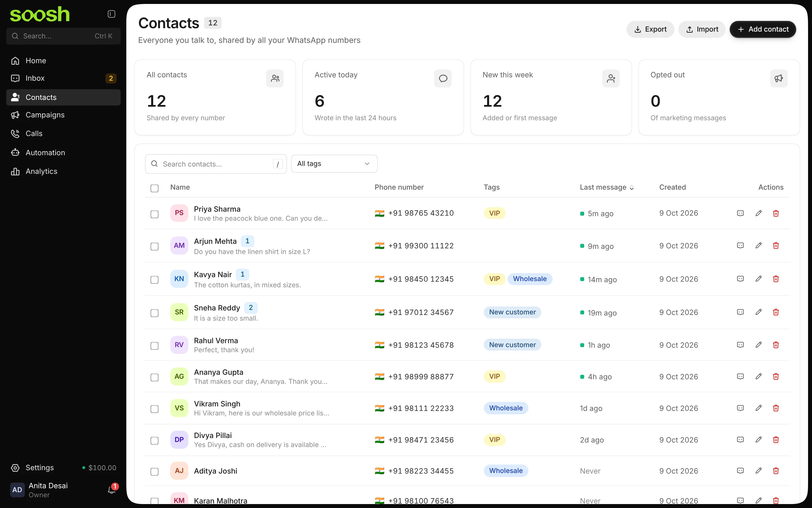Click the AD avatar for Anita Desai
This screenshot has height=508, width=812.
[x=17, y=490]
